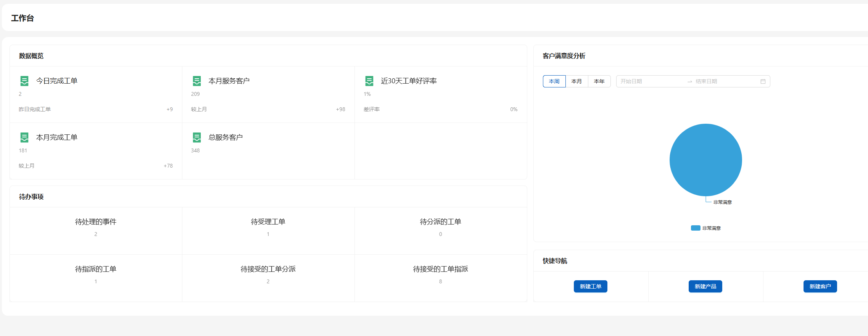
Task: Open 待接受的工单指派 todo item
Action: click(441, 278)
